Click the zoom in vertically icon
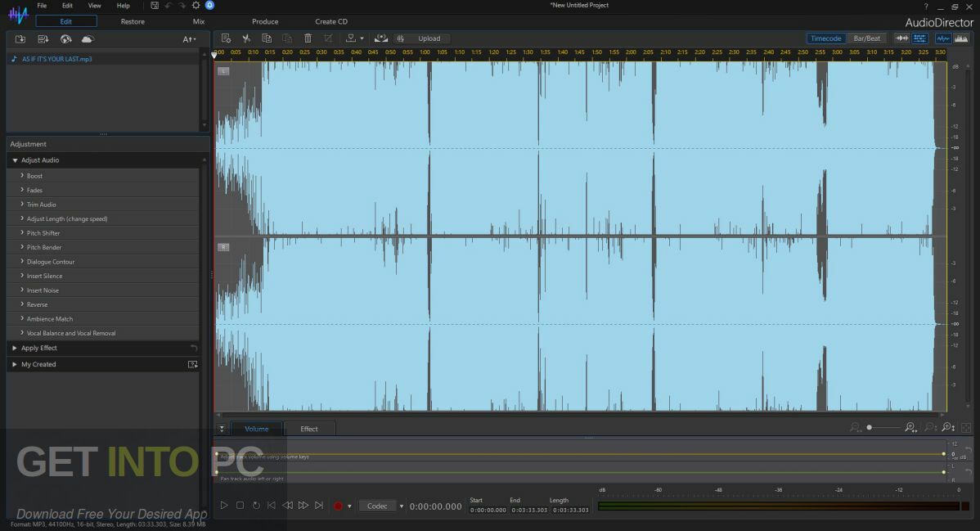The image size is (980, 531). coord(948,427)
